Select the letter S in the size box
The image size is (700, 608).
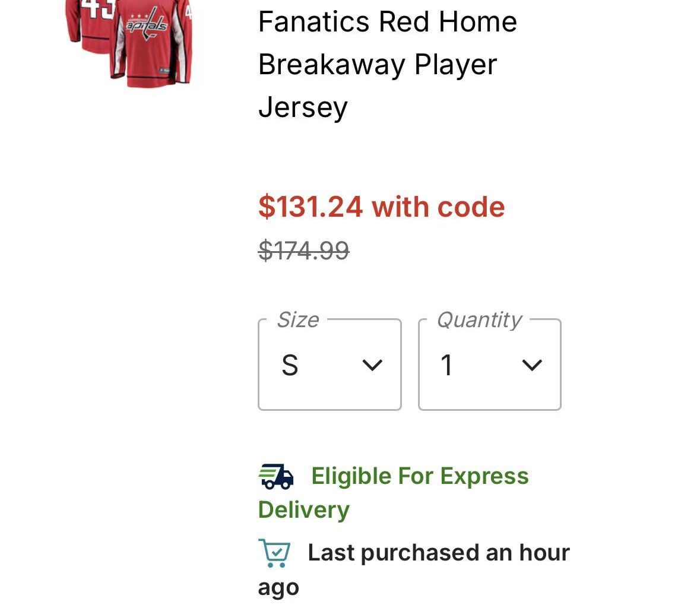(x=290, y=365)
